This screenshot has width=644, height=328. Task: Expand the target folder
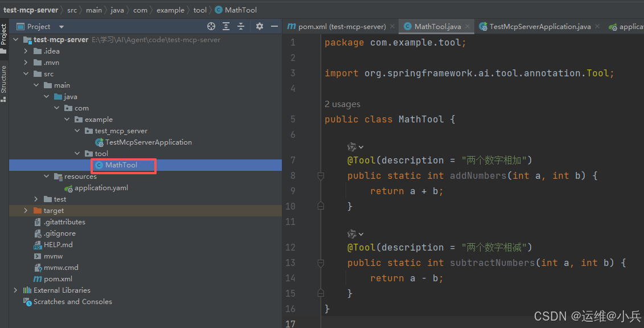click(26, 211)
